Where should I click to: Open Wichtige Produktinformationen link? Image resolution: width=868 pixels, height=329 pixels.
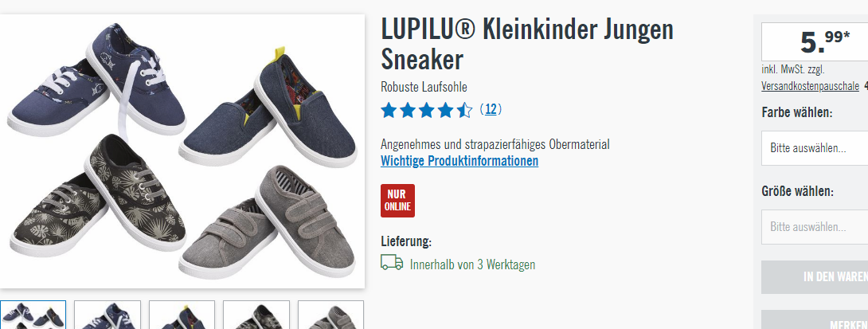[459, 161]
